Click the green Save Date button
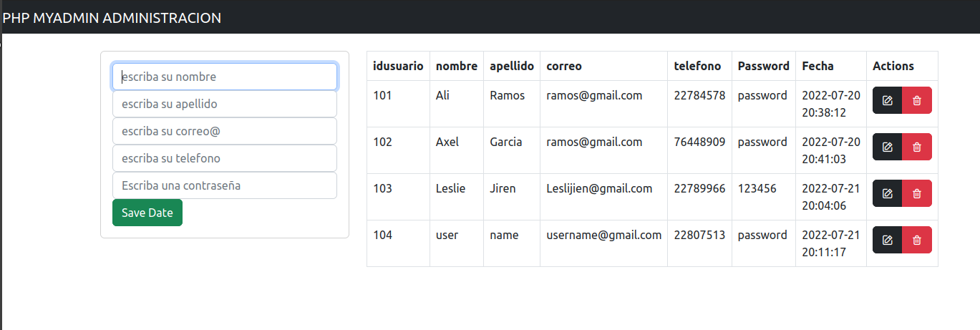 (147, 213)
